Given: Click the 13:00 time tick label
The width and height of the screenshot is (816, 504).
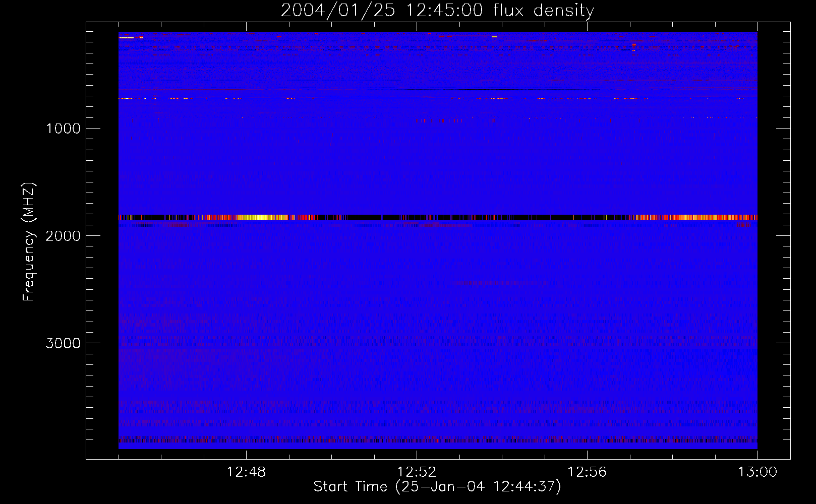Looking at the screenshot, I should (x=757, y=472).
